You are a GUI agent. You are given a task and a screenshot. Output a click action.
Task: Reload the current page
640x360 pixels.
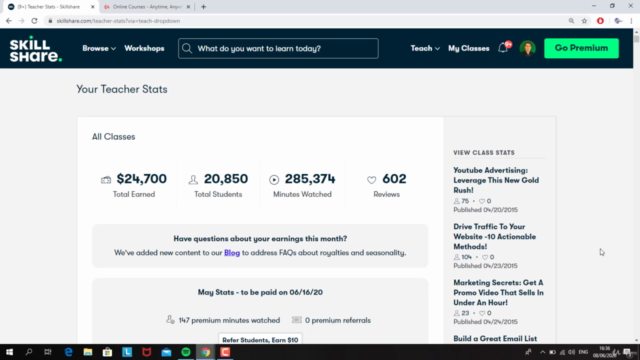tap(34, 21)
